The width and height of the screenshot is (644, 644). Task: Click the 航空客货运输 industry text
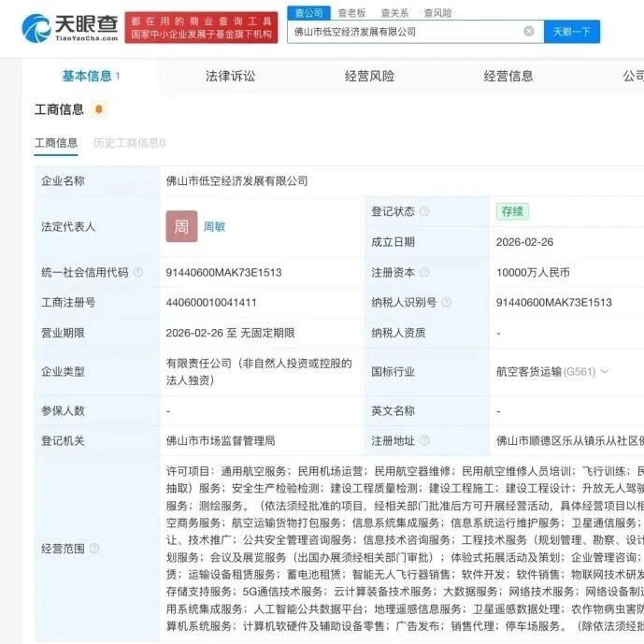(x=529, y=372)
